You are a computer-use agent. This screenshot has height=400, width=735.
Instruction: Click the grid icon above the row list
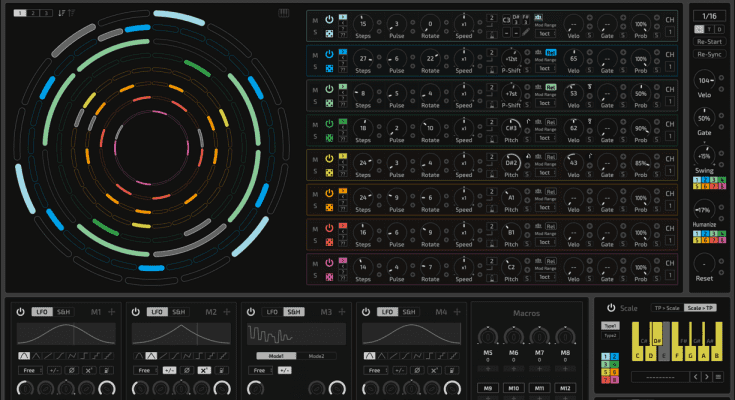285,13
